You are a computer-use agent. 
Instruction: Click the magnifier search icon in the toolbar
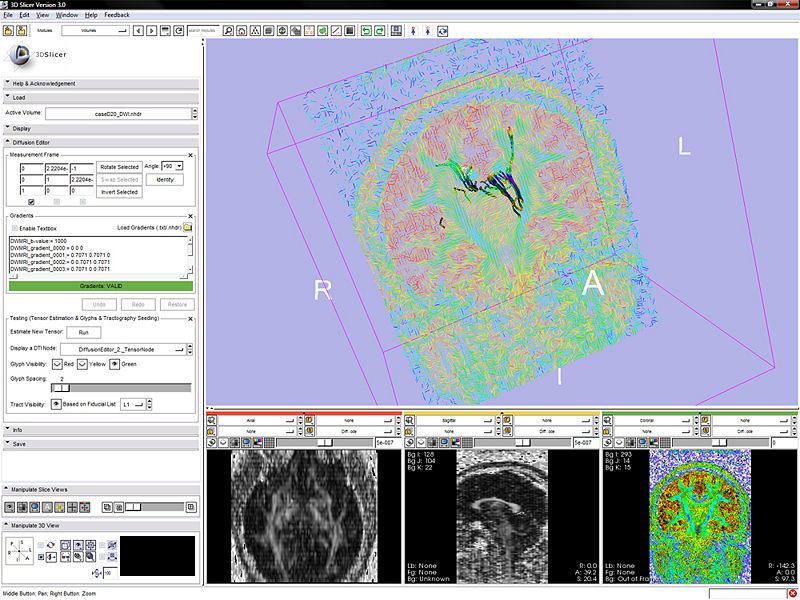(x=228, y=31)
